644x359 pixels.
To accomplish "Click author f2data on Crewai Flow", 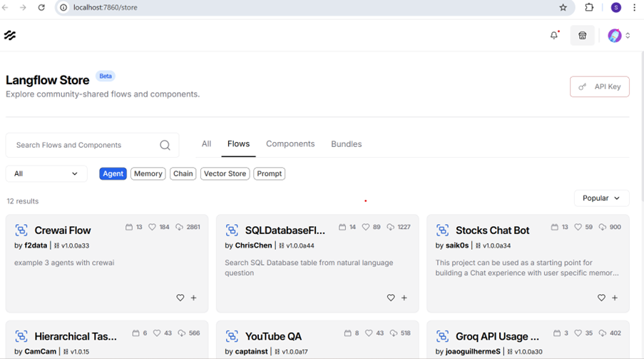I will [36, 246].
